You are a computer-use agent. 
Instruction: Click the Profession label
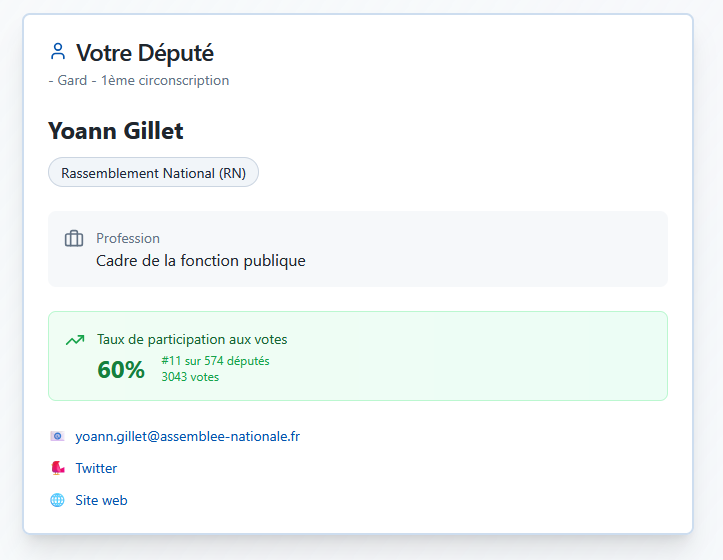[128, 238]
